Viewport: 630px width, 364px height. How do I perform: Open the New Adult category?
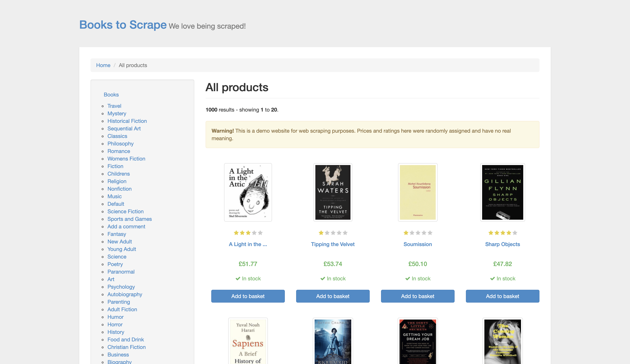pos(120,241)
